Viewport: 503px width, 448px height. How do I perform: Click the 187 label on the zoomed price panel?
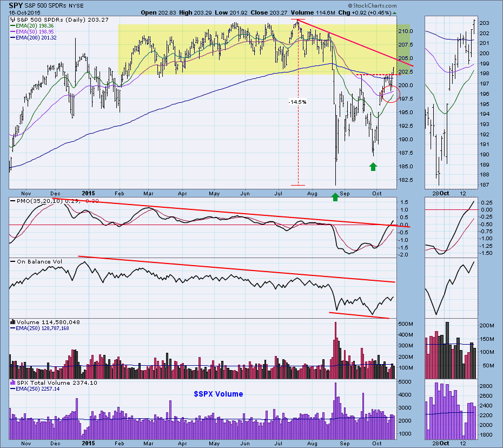pyautogui.click(x=485, y=185)
